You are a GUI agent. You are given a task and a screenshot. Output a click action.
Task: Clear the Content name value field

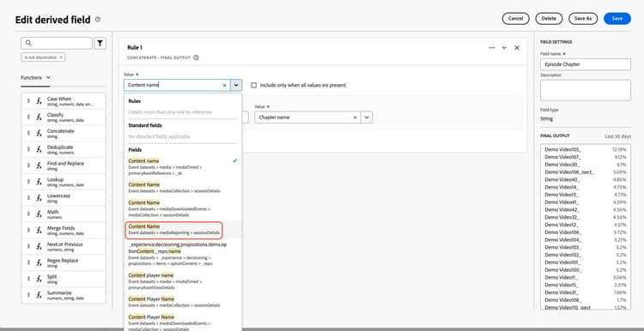pos(224,85)
